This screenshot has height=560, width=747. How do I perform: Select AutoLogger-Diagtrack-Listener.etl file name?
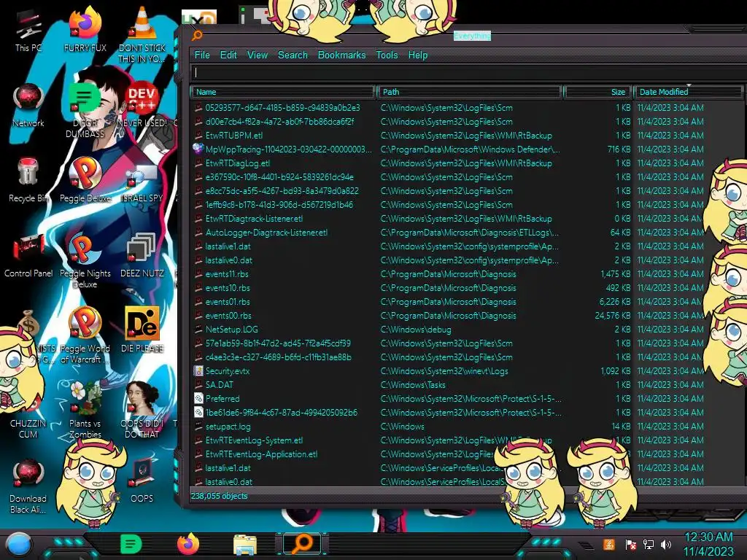(266, 233)
